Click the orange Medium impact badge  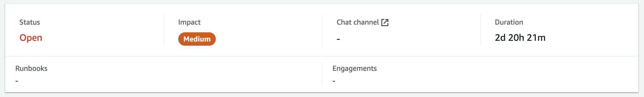197,39
